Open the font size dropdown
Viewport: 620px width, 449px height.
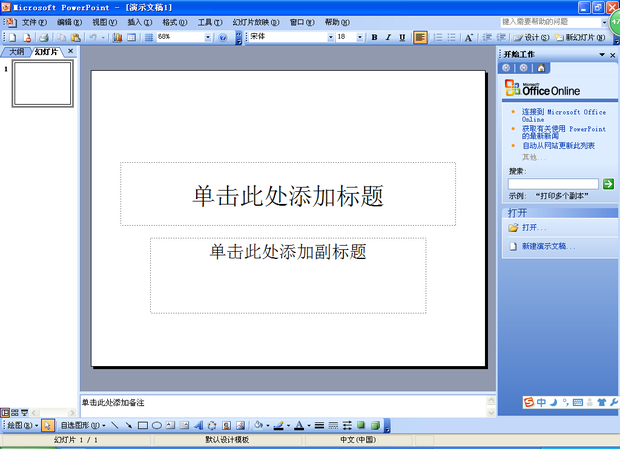[360, 37]
